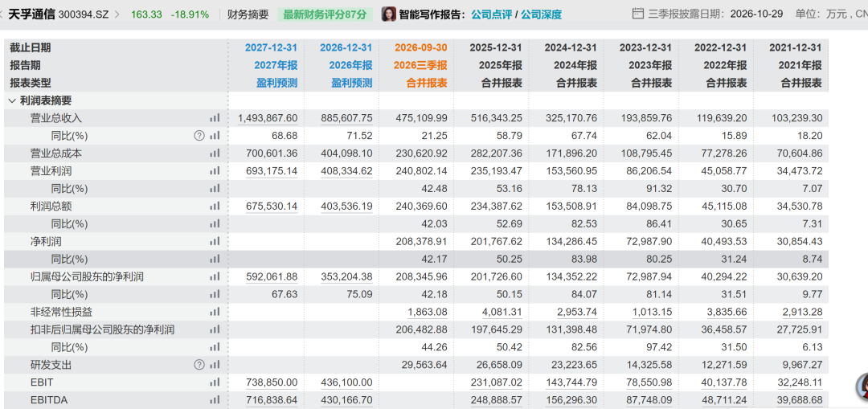Click 2027 forecast 营业利润 693,175.14
Image resolution: width=868 pixels, height=409 pixels.
tap(272, 171)
